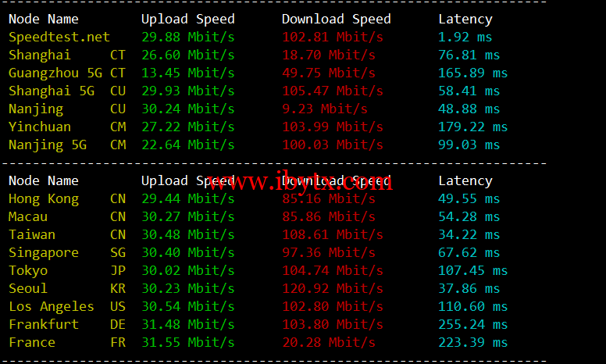Click the 255.24 ms latency value
Viewport: 606px width, 364px height.
pyautogui.click(x=473, y=324)
